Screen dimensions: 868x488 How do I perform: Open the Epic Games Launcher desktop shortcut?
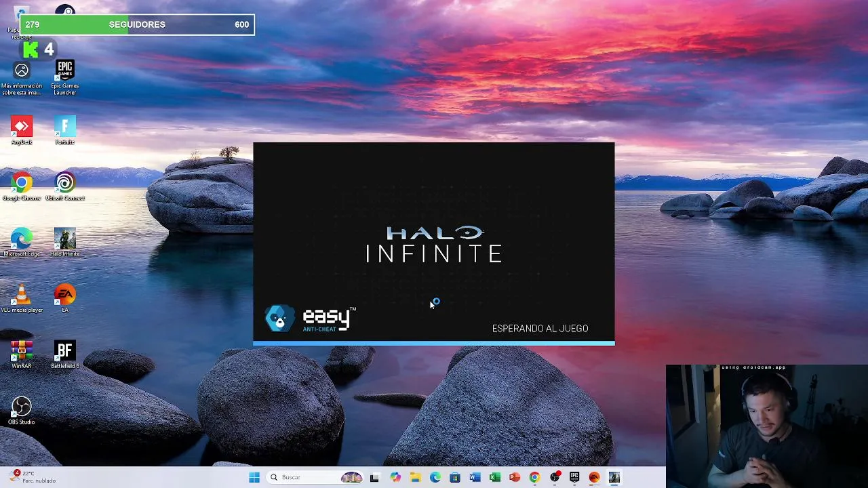[65, 77]
